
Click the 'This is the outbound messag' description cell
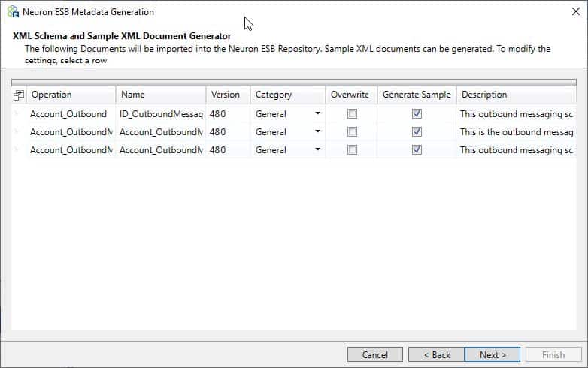point(517,131)
